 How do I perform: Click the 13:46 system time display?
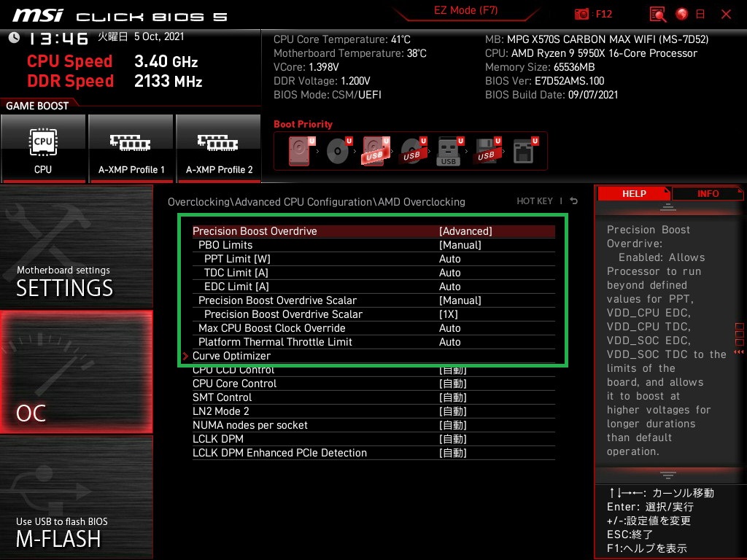pos(58,39)
